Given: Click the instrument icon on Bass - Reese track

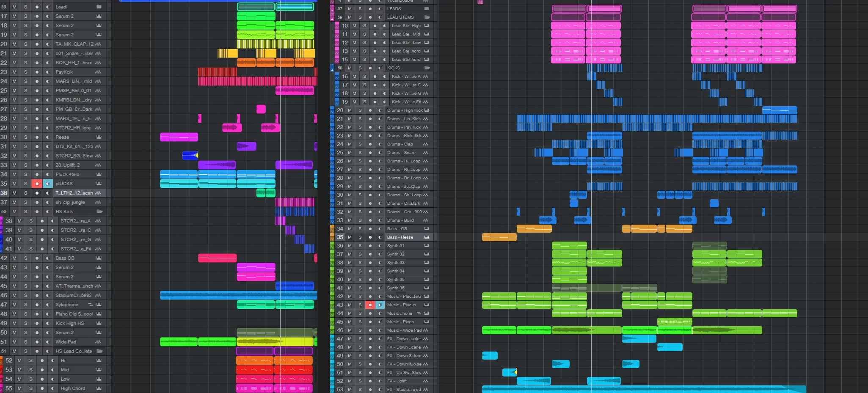Looking at the screenshot, I should tap(426, 237).
